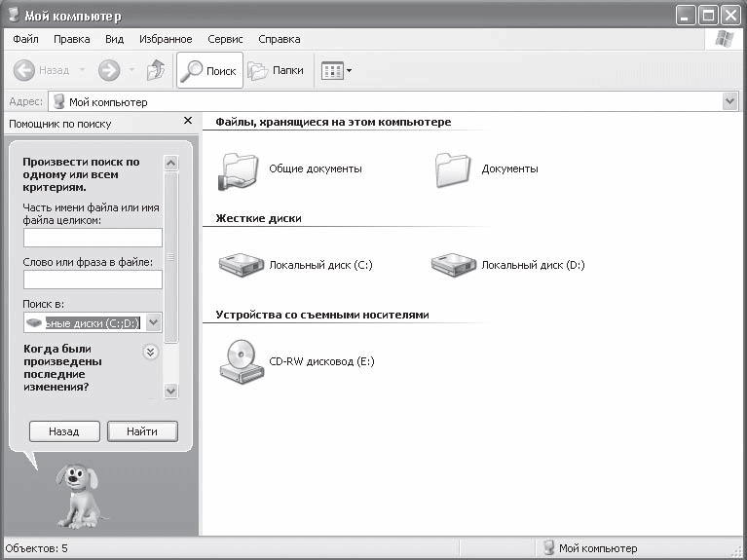The width and height of the screenshot is (747, 560).
Task: Click the CD-RW дисковод (E:) label
Action: coord(321,361)
